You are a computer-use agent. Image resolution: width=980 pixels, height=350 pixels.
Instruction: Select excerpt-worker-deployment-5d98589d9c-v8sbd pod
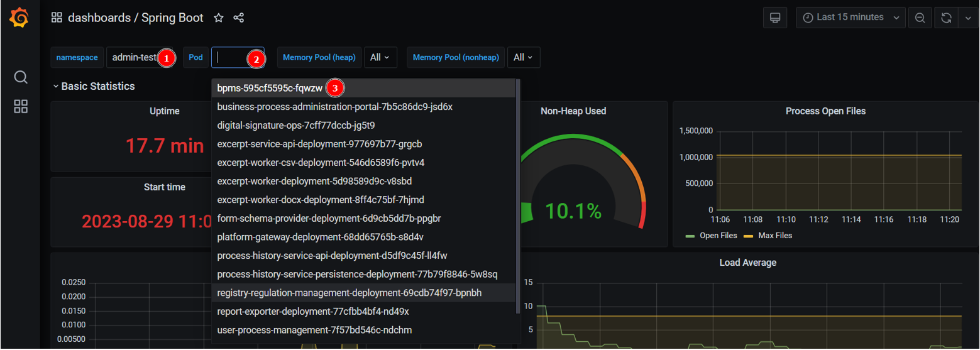coord(363,181)
